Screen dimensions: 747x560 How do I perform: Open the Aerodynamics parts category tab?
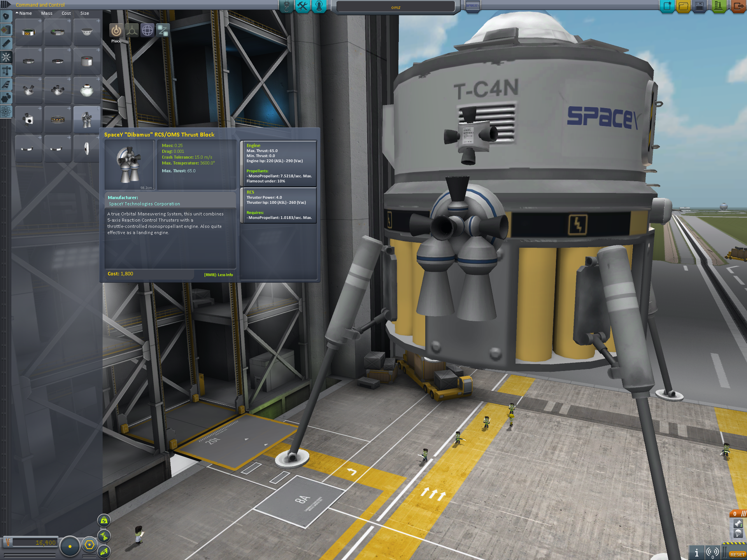(x=6, y=84)
